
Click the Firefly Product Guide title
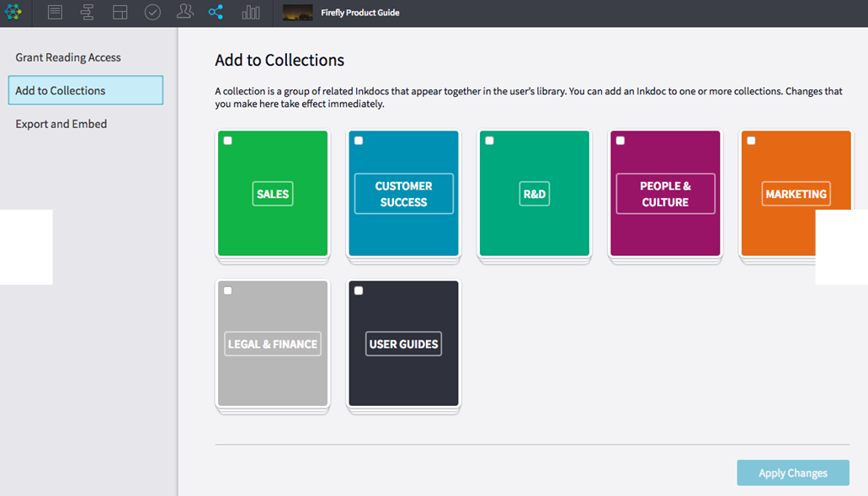pos(360,13)
